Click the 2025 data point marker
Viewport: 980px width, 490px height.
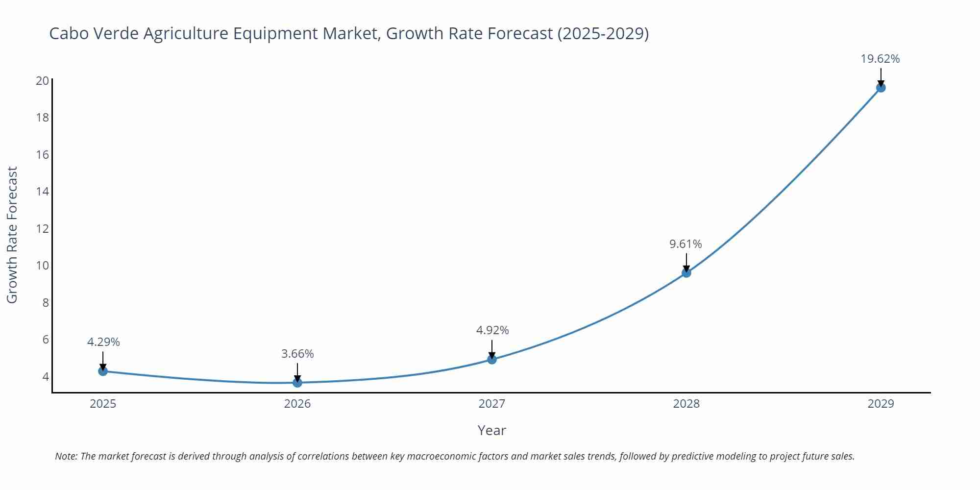pyautogui.click(x=103, y=371)
